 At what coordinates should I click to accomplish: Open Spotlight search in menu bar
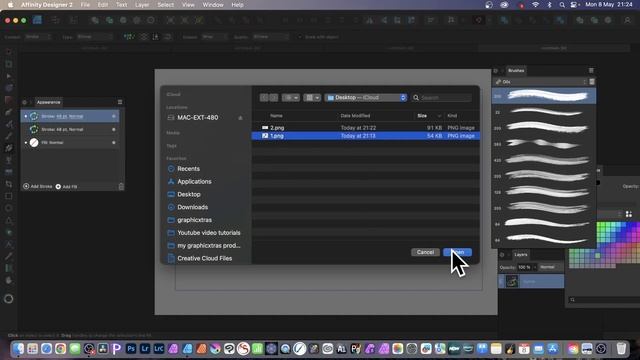(562, 5)
